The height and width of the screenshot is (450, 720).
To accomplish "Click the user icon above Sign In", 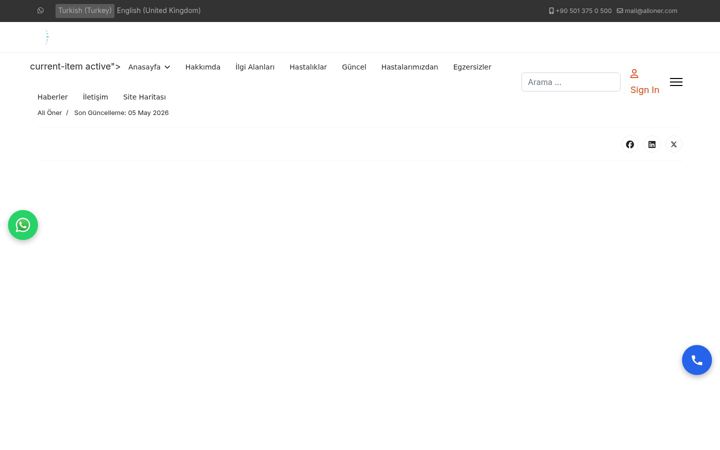I will [634, 73].
